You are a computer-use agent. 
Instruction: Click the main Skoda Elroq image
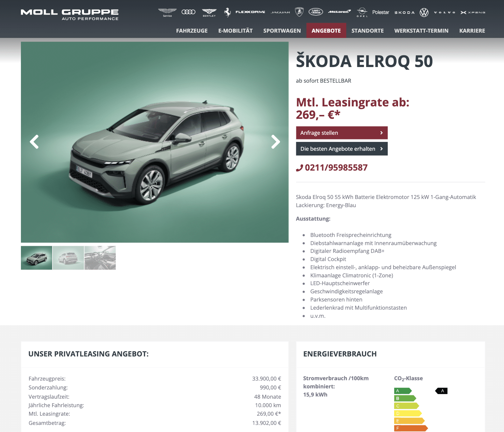[x=155, y=142]
